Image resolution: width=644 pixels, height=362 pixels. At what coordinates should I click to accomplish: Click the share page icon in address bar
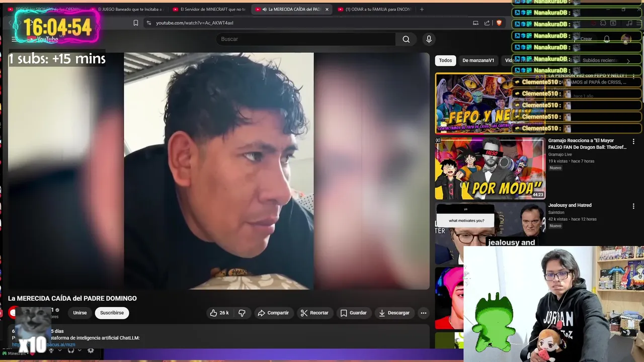(487, 23)
